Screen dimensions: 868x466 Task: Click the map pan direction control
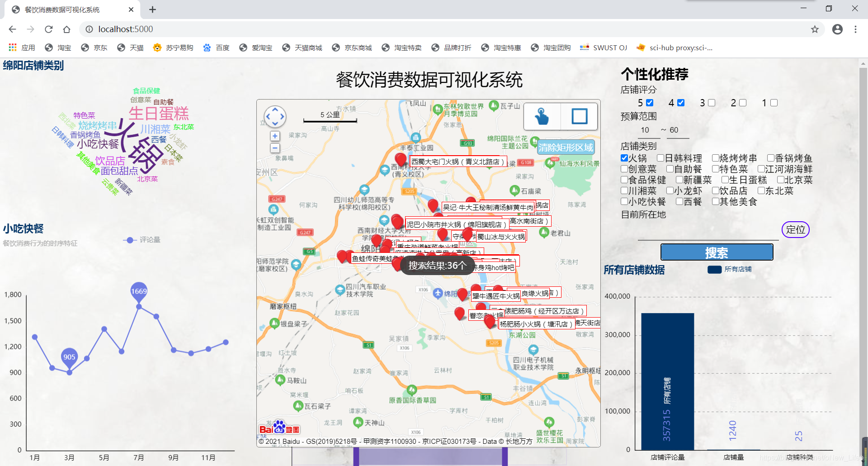[275, 117]
